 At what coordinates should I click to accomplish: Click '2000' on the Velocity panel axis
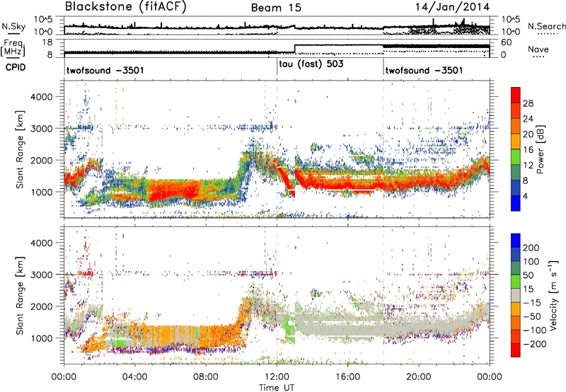click(x=42, y=306)
